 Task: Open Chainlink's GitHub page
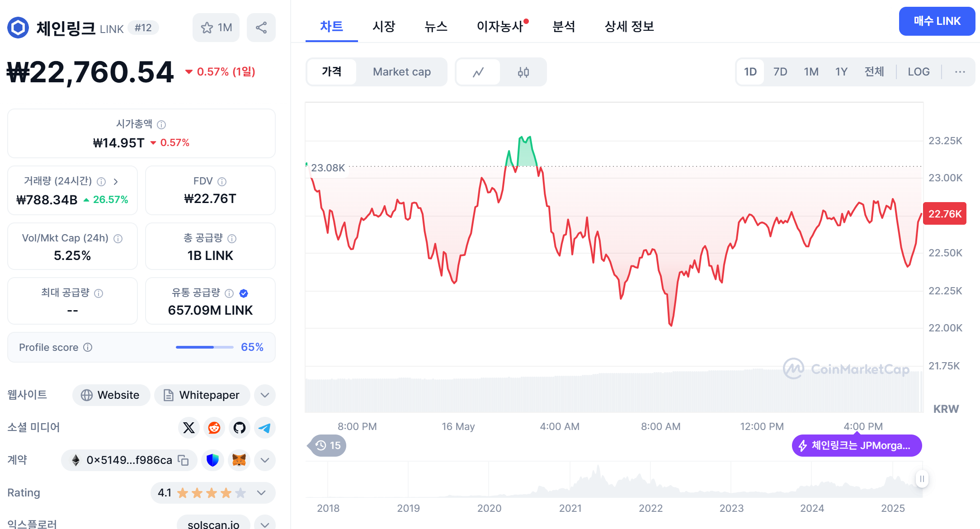[x=239, y=428]
